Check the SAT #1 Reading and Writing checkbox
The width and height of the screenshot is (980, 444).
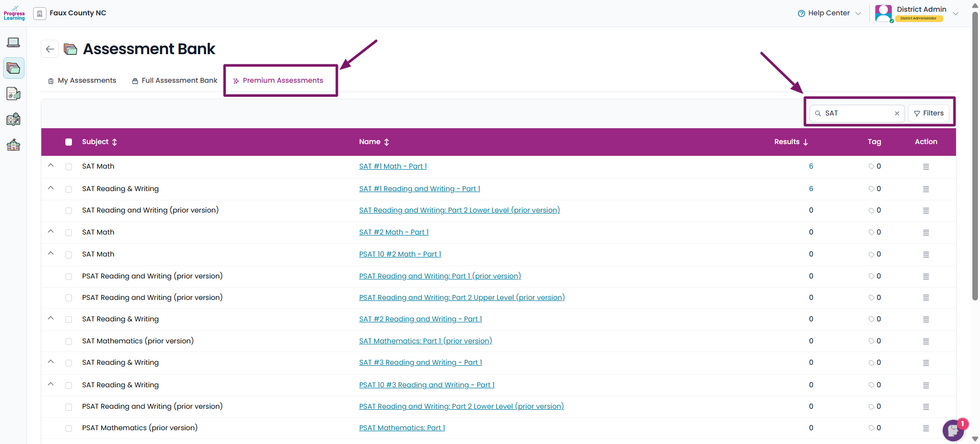(x=69, y=189)
